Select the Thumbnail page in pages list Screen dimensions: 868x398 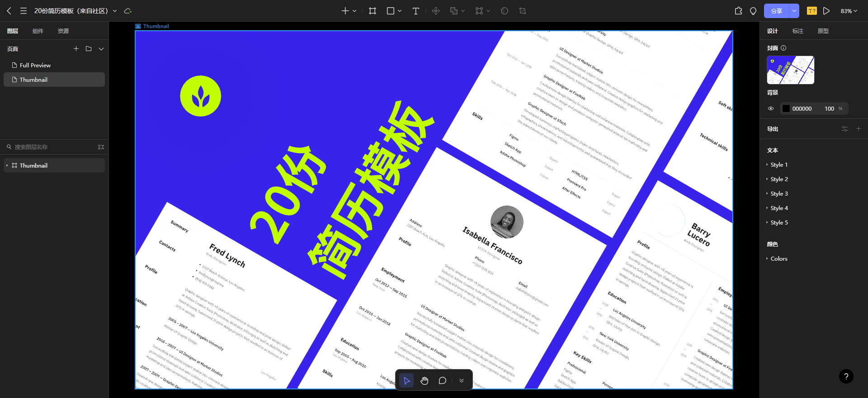click(54, 80)
